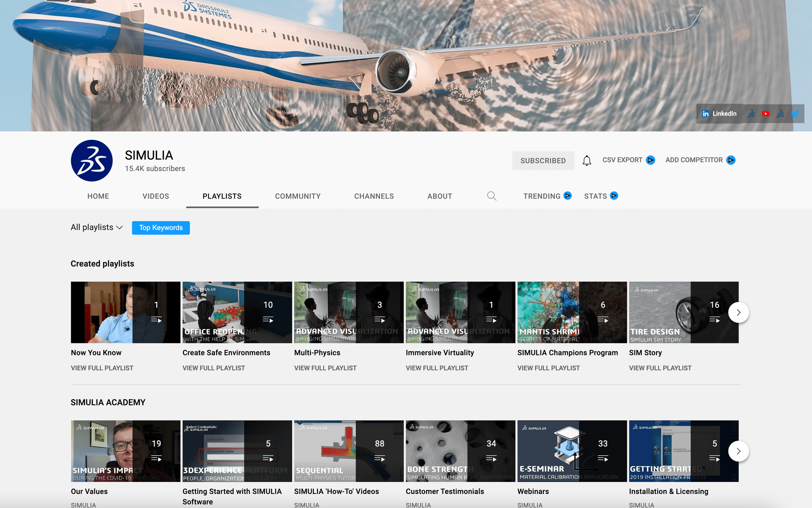
Task: Open the STATS tab
Action: (595, 196)
